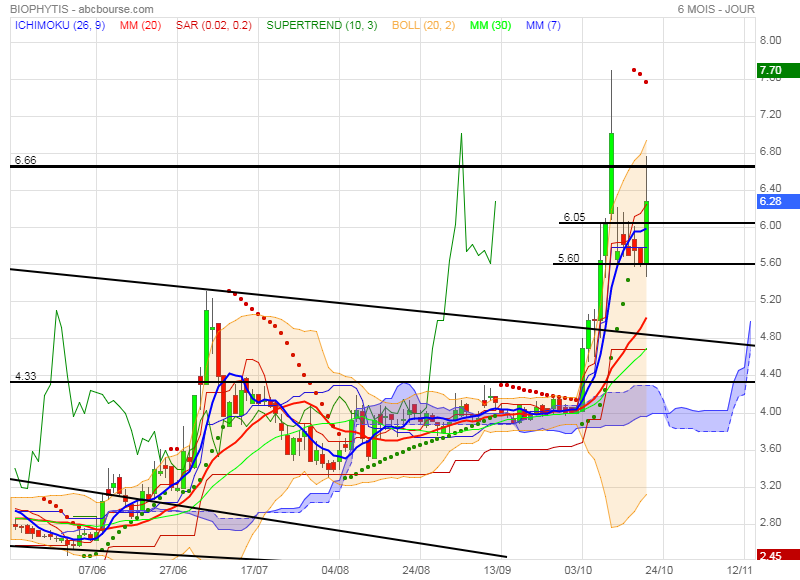Click the 5.60 level label

568,258
